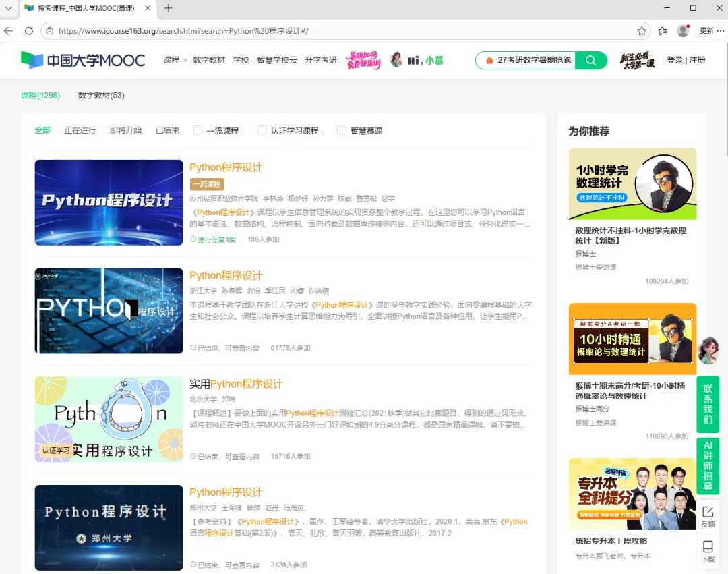
Task: Open the 暑期加码免费领集训 promo icon
Action: (363, 60)
